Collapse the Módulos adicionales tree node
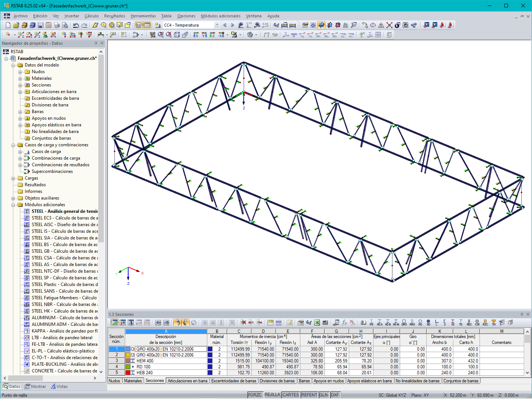The width and height of the screenshot is (532, 399). coord(13,205)
